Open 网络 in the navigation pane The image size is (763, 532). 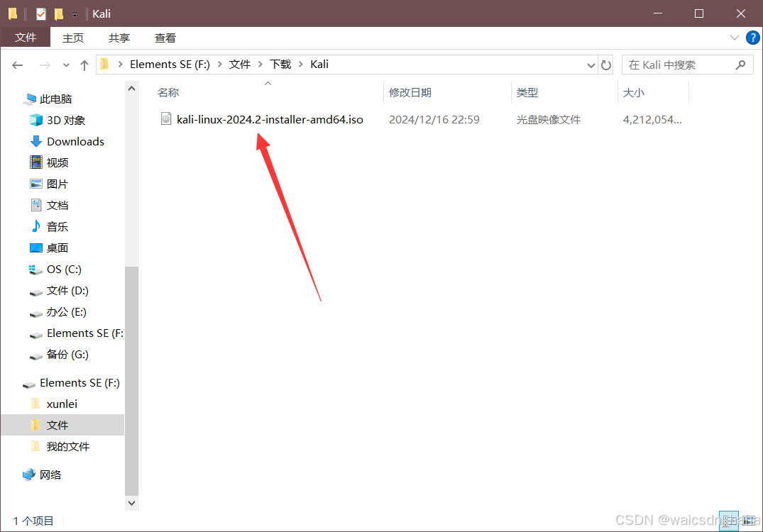coord(50,475)
